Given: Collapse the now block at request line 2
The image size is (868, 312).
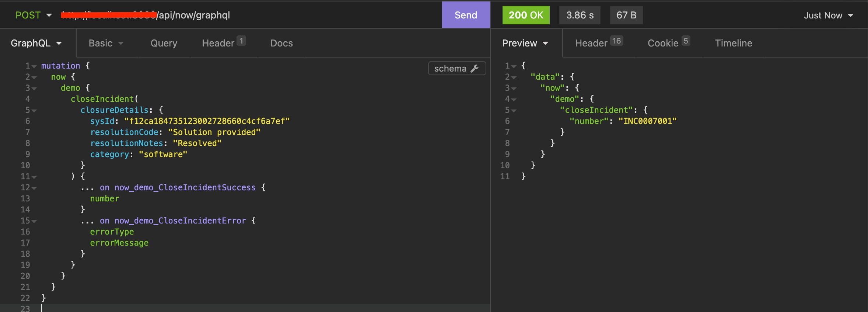Looking at the screenshot, I should (34, 78).
